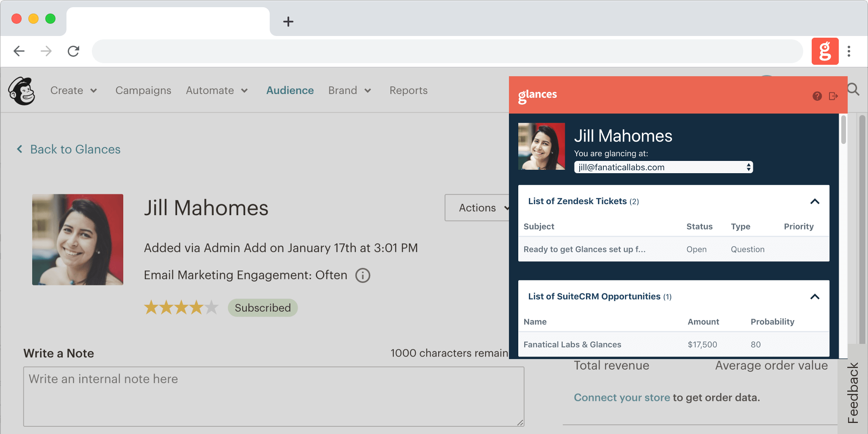
Task: Click the Glances panel logo
Action: [x=537, y=96]
